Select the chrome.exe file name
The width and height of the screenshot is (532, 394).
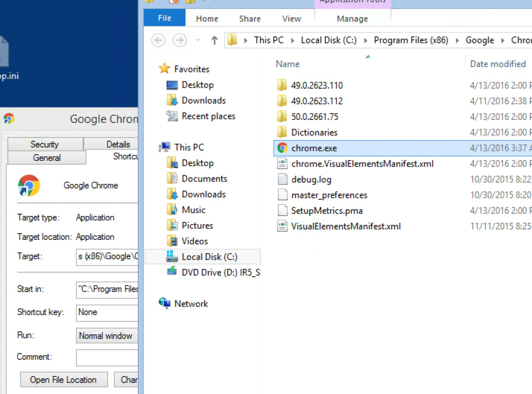(x=314, y=148)
